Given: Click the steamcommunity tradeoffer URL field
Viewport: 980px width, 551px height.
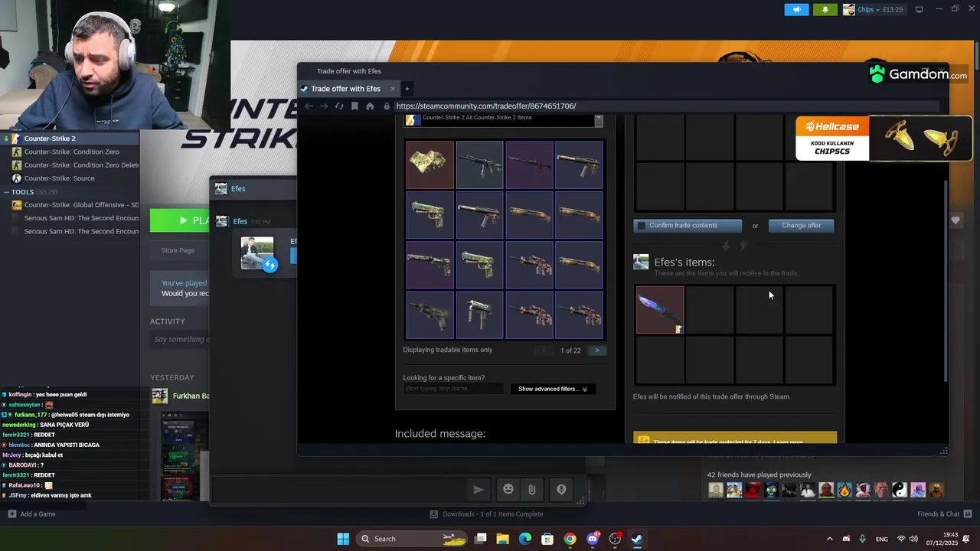Looking at the screenshot, I should [666, 106].
